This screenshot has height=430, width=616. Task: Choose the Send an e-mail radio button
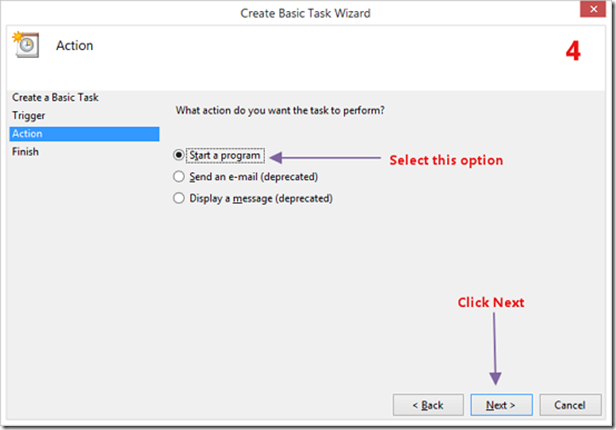[x=179, y=177]
